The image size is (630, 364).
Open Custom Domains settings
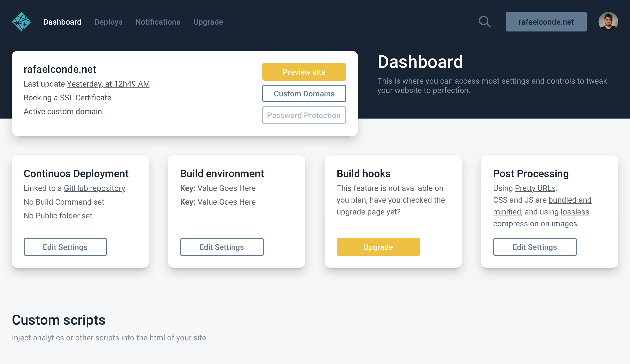coord(304,94)
